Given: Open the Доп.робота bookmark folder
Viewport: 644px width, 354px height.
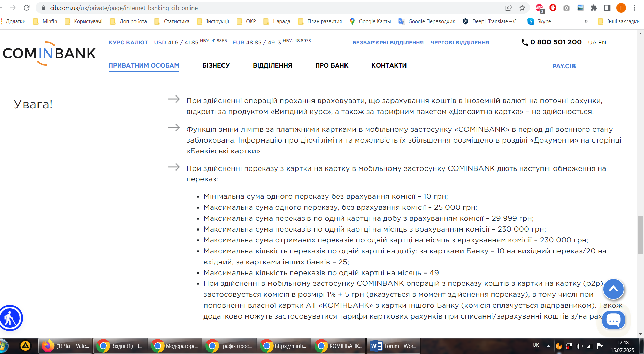Looking at the screenshot, I should pyautogui.click(x=128, y=21).
